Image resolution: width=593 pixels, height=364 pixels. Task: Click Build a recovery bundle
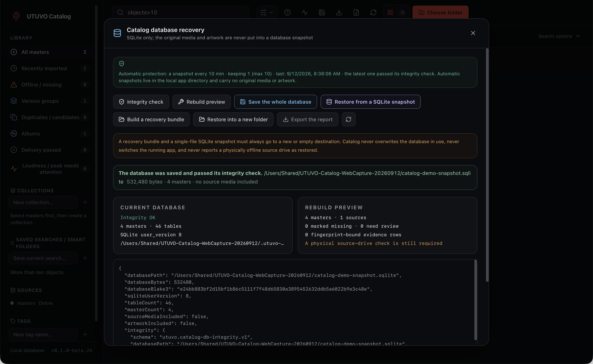tap(151, 119)
